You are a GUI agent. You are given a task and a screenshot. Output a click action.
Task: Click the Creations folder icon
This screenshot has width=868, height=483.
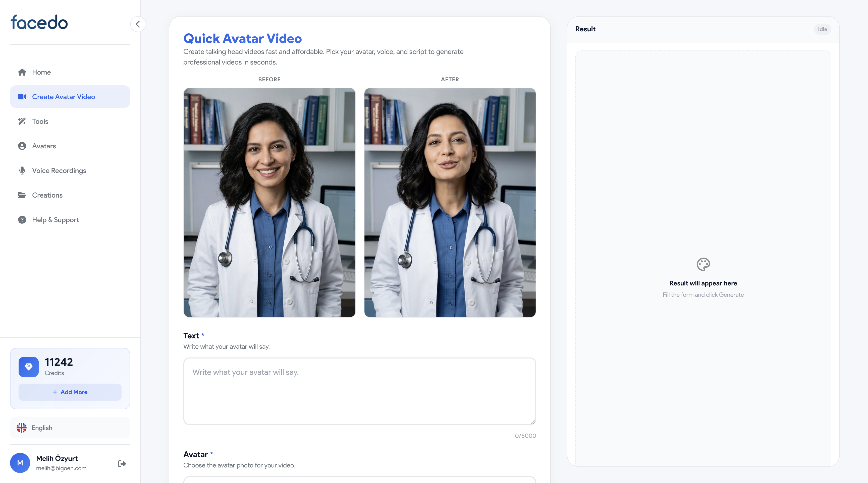point(22,195)
